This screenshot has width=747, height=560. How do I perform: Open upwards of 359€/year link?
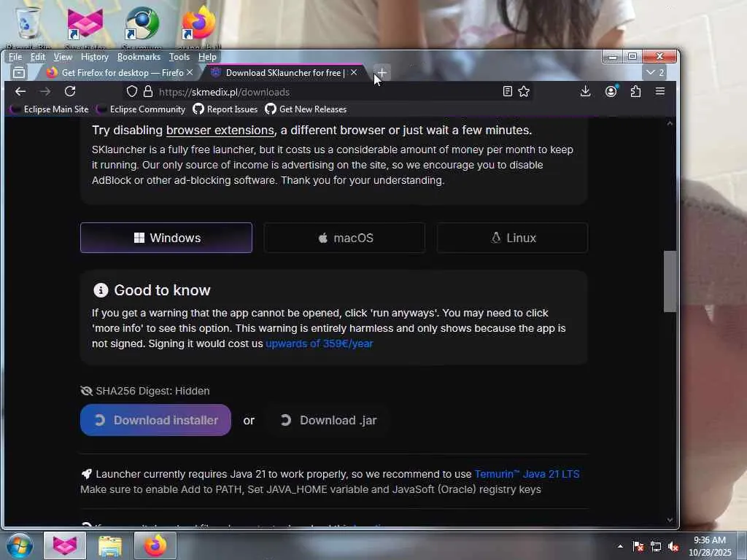coord(320,343)
